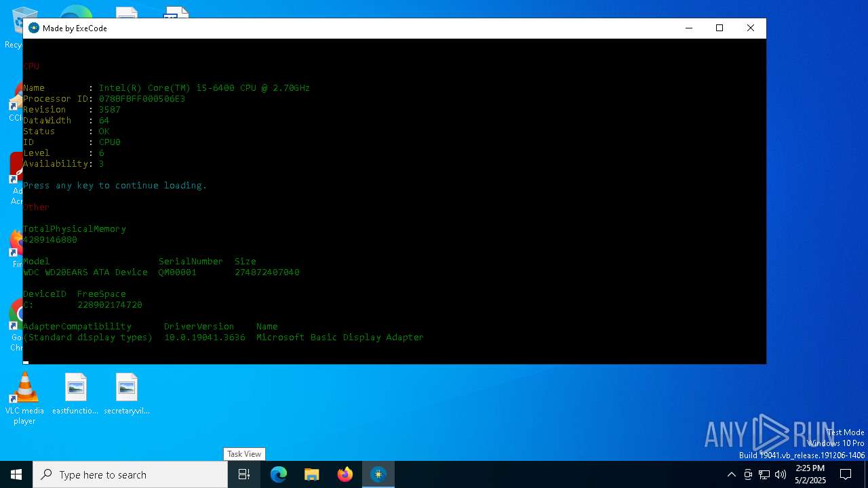Click the red CPU section heading
This screenshot has width=868, height=488.
pyautogui.click(x=31, y=66)
